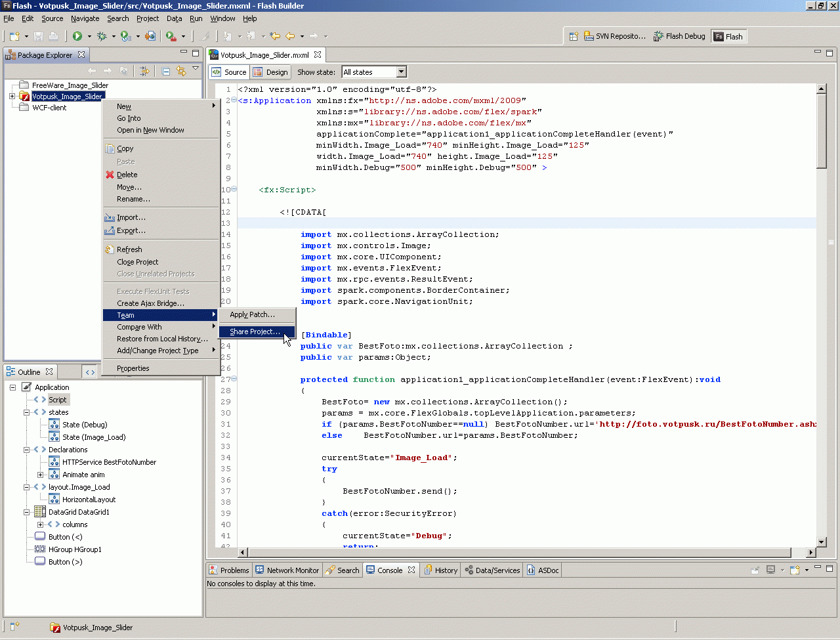Click the Profile toolbar icon
This screenshot has width=840, height=640.
125,36
